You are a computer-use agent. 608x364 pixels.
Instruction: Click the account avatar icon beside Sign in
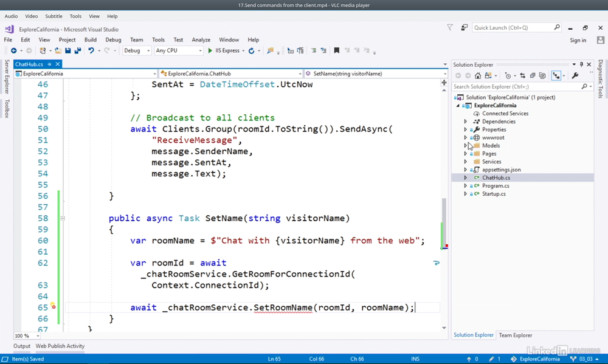601,40
